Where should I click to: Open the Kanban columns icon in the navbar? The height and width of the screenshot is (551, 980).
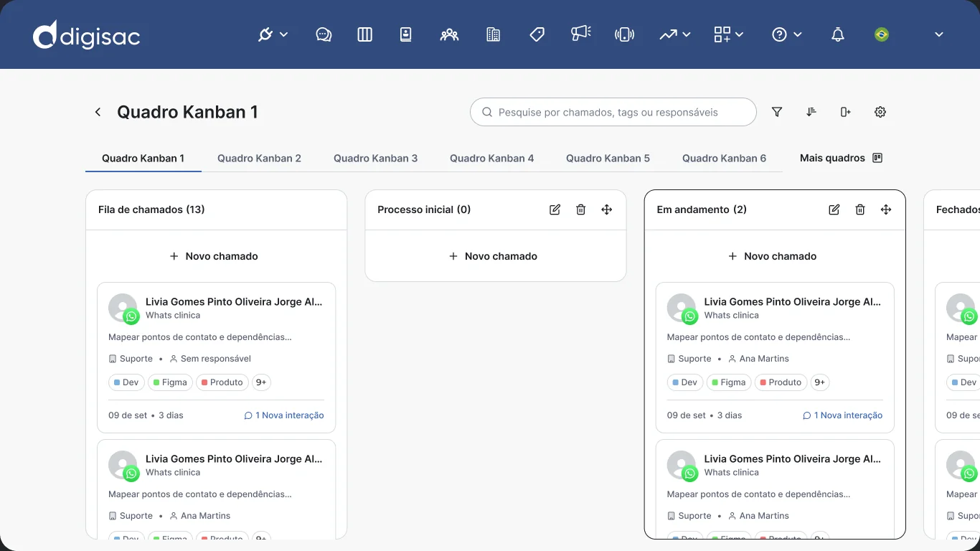(x=364, y=34)
